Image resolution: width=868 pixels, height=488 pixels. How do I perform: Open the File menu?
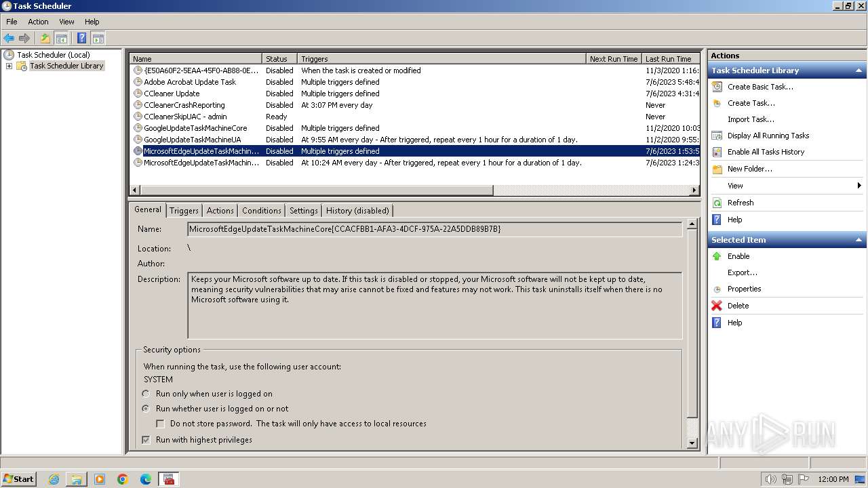pyautogui.click(x=12, y=22)
